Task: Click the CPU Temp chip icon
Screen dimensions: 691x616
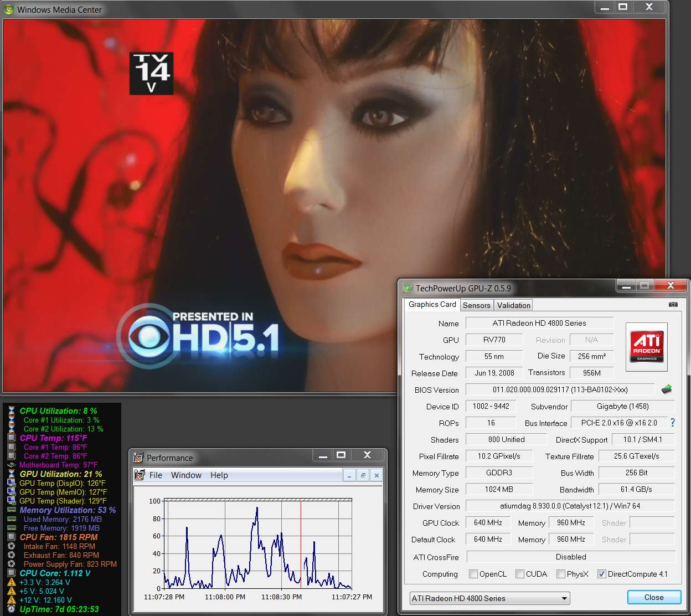Action: pos(12,438)
